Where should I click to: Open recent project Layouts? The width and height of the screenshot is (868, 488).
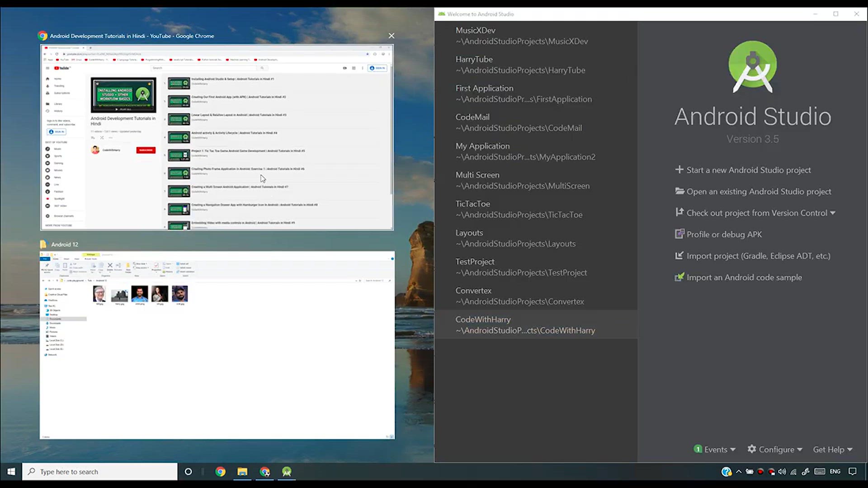coord(536,238)
